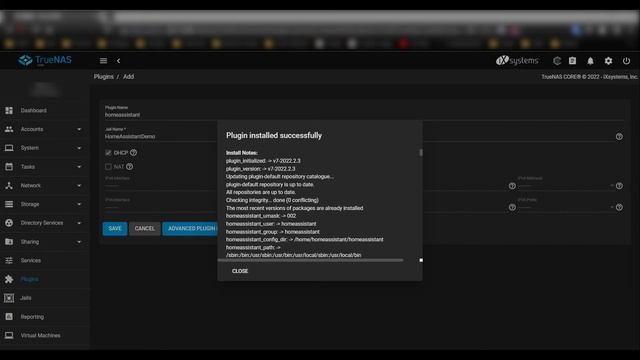Follow the Plugins breadcrumb link
The image size is (640, 360).
click(x=104, y=77)
